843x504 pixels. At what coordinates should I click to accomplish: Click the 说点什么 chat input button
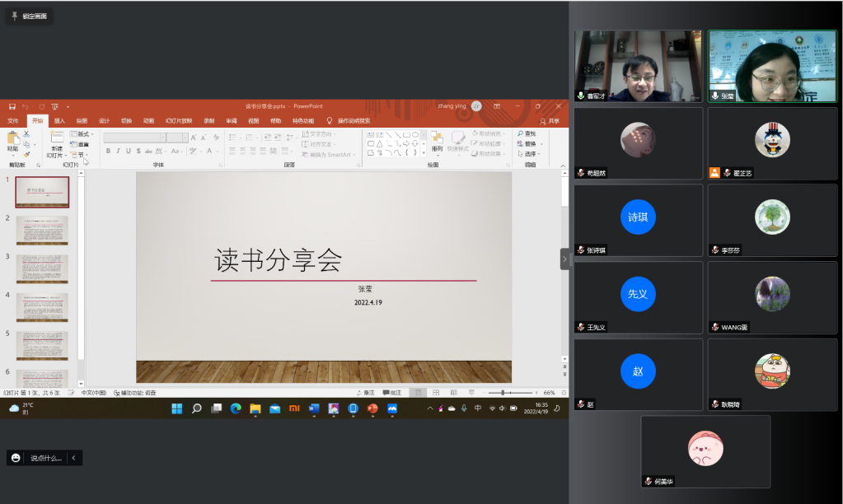click(x=46, y=458)
